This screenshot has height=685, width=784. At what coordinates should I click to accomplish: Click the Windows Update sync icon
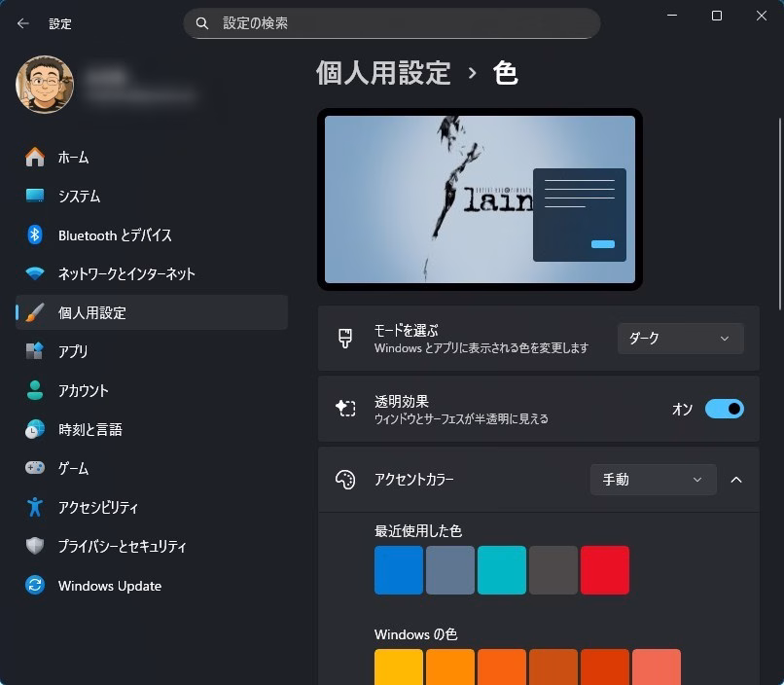point(35,586)
